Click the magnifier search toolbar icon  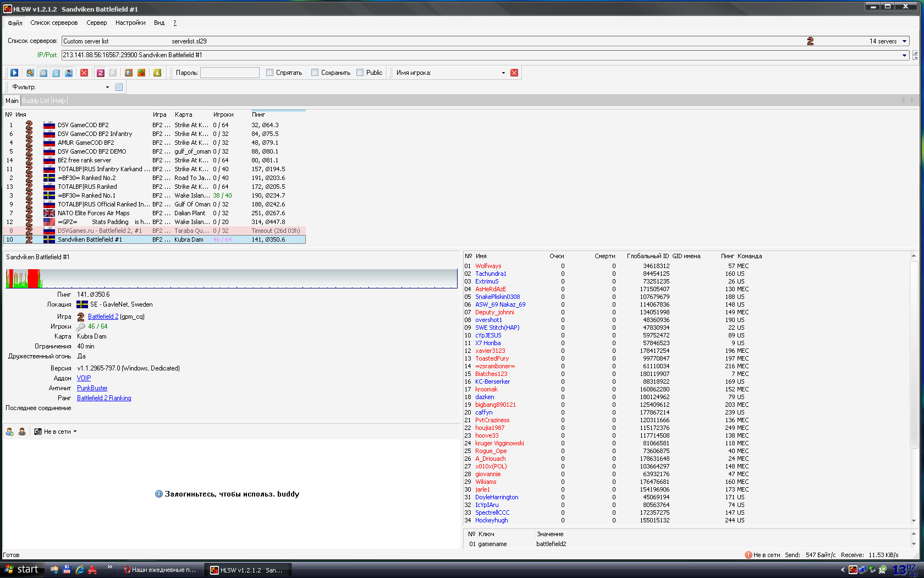pyautogui.click(x=30, y=73)
